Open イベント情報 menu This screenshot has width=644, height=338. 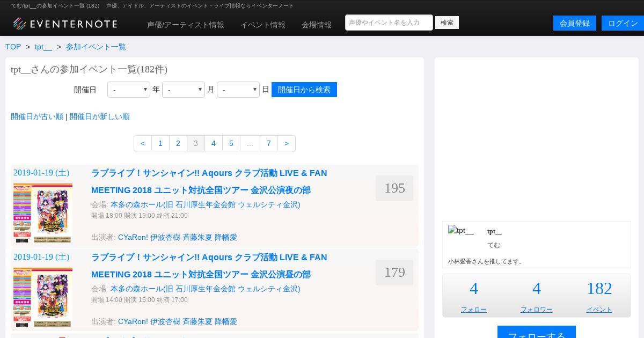pos(263,25)
